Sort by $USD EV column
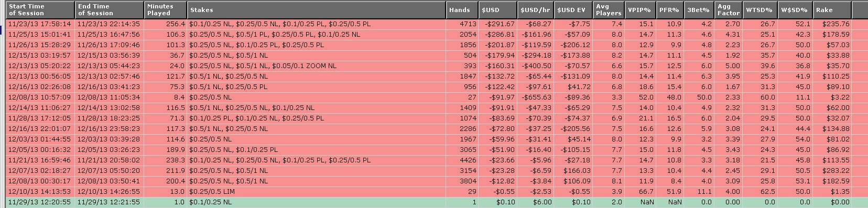Image resolution: width=868 pixels, height=208 pixels. [x=573, y=9]
